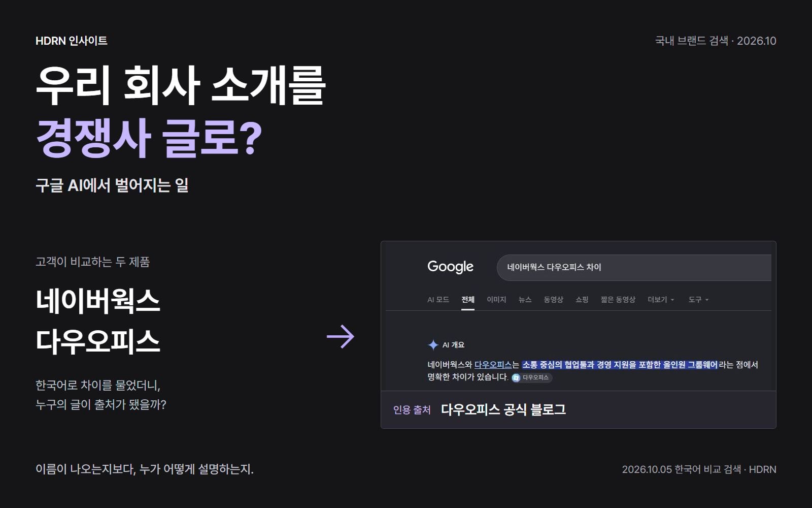Click the line 한국어로 차이를 물었더니,

[x=98, y=386]
